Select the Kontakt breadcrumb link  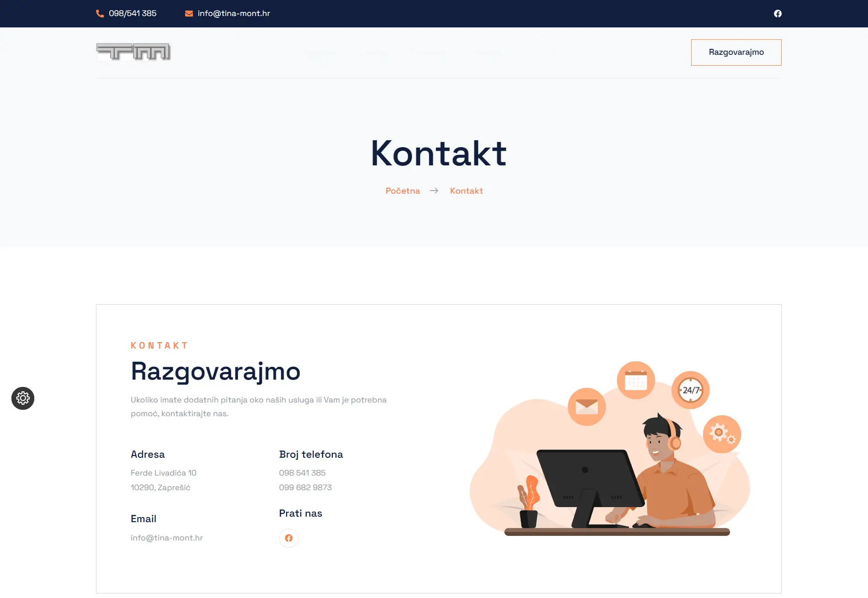pyautogui.click(x=466, y=191)
